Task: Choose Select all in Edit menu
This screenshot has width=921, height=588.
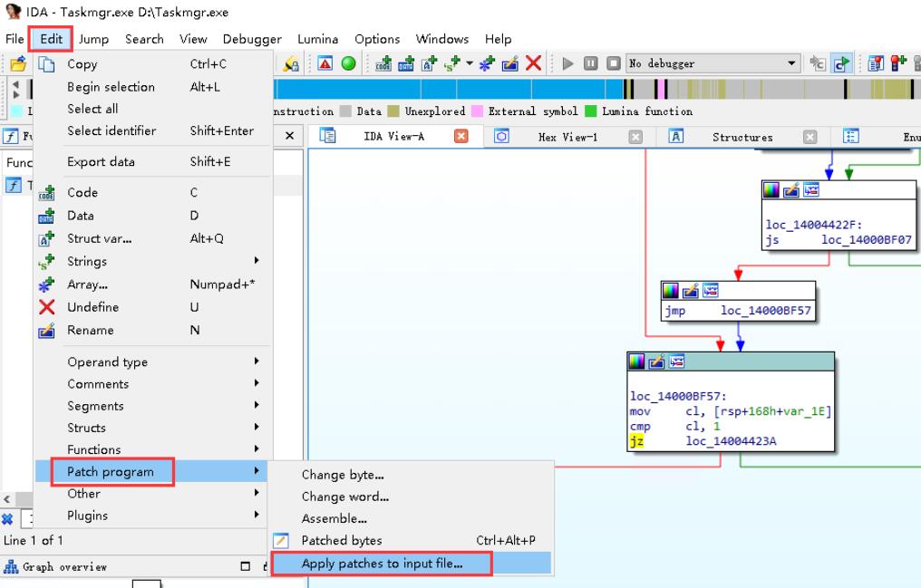Action: [151, 109]
